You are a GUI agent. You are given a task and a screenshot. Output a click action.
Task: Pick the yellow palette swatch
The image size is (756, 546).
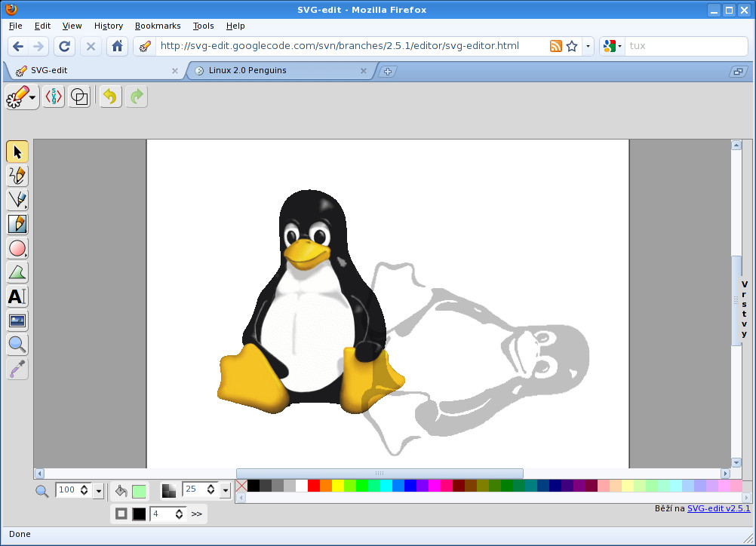pos(338,486)
